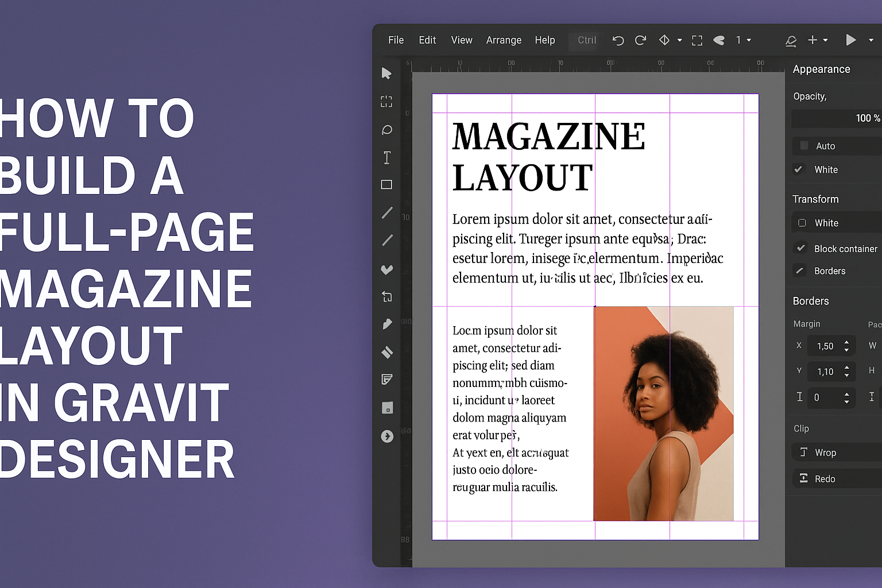This screenshot has height=588, width=882.
Task: Click the Redo button under Clip
Action: (837, 478)
